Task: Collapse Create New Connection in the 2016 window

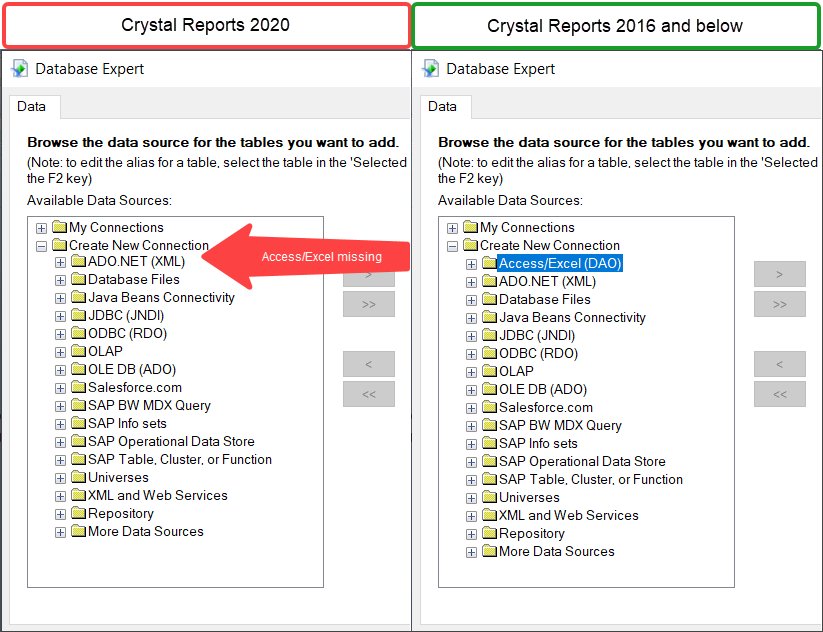Action: pos(452,246)
